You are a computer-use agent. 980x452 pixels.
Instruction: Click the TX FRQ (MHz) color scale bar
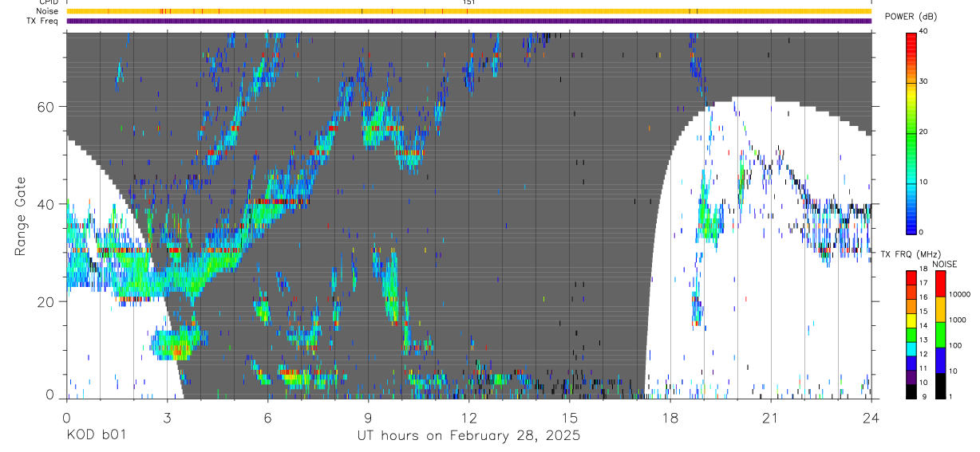[911, 335]
